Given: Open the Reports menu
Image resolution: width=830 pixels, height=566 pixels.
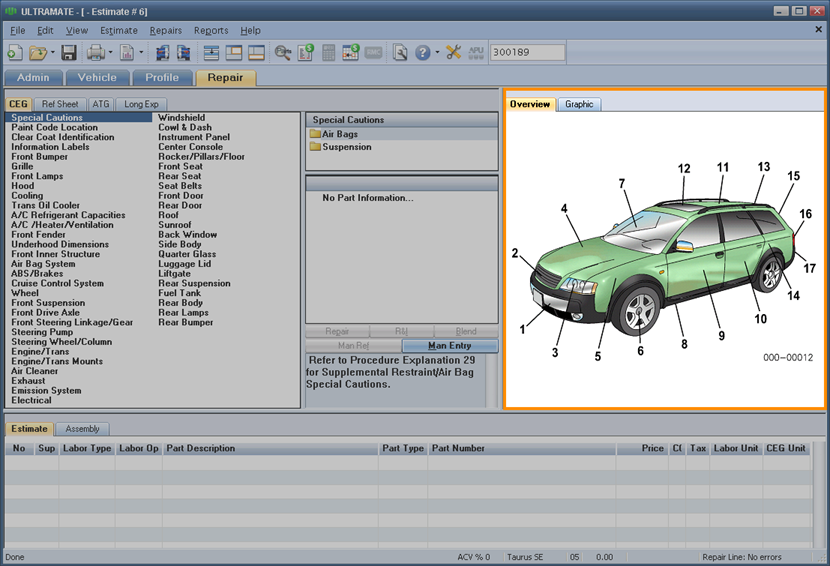Looking at the screenshot, I should (211, 31).
